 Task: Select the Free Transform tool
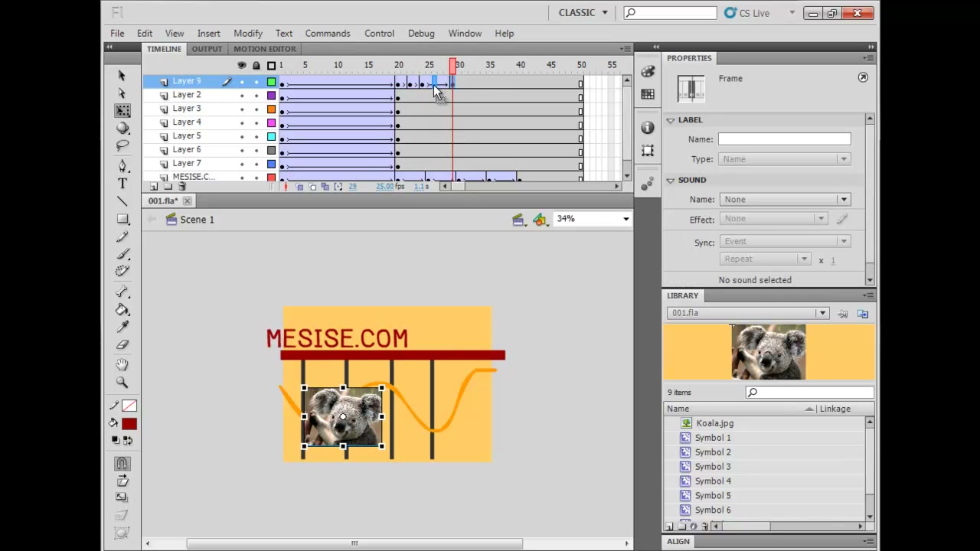point(122,111)
